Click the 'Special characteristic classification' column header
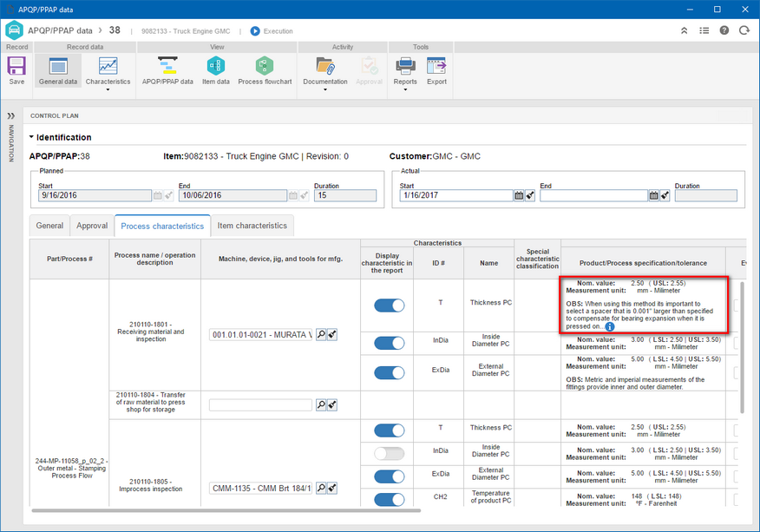Image resolution: width=760 pixels, height=532 pixels. pos(537,259)
